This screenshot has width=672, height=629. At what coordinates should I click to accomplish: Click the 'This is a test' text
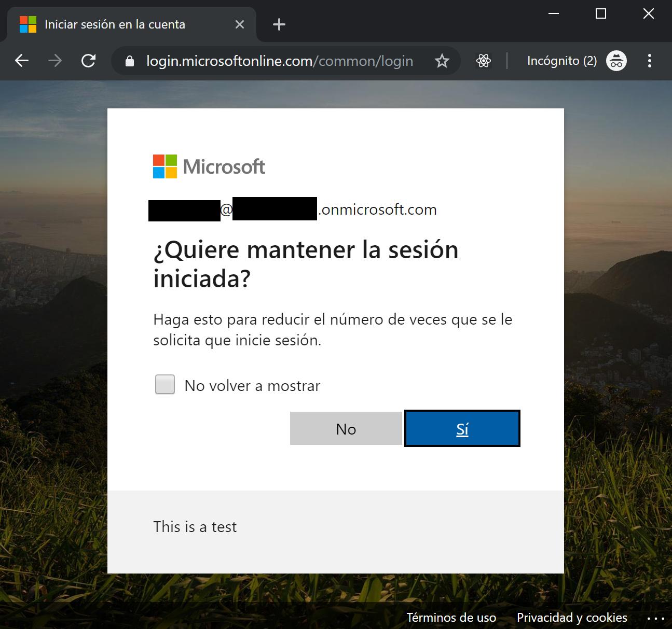tap(195, 527)
